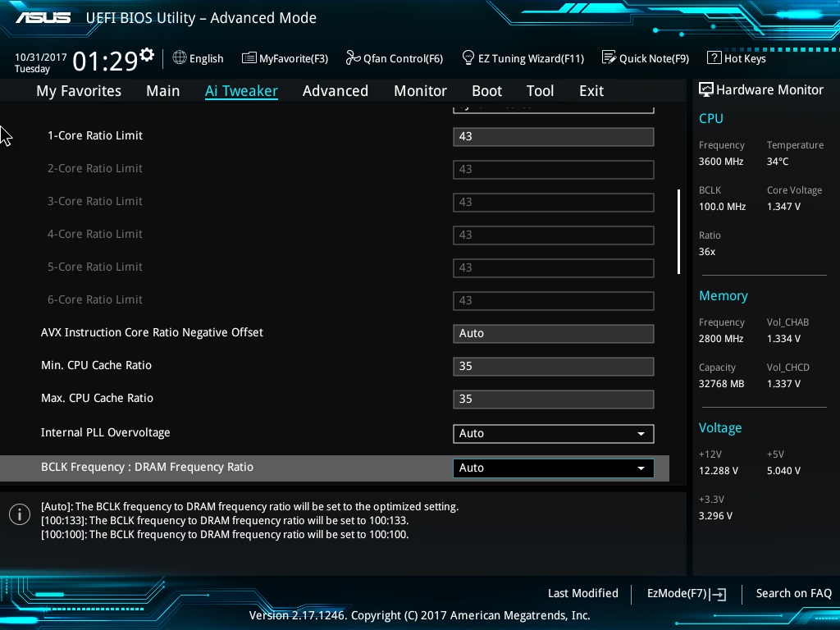
Task: Select the Max. CPU Cache Ratio label
Action: tap(97, 398)
